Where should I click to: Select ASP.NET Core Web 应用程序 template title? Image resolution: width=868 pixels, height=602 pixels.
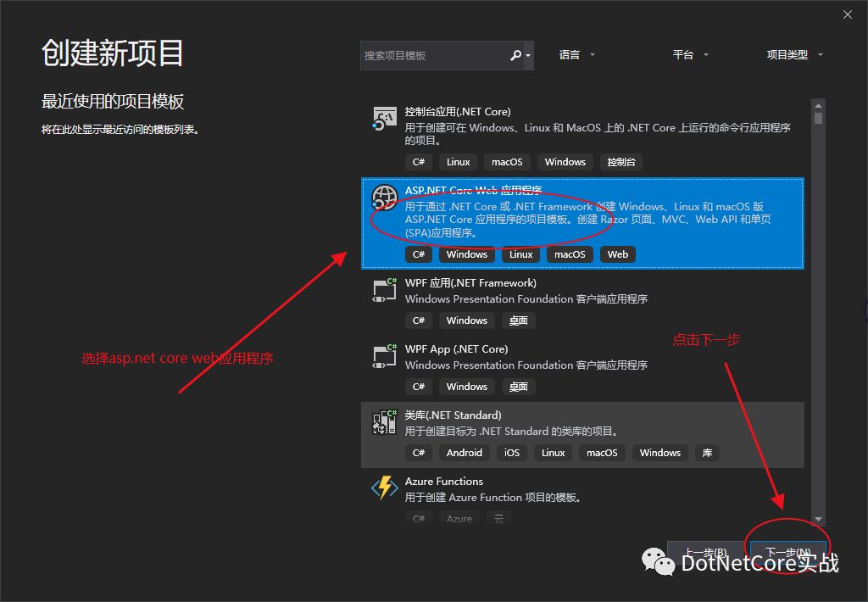pyautogui.click(x=473, y=191)
